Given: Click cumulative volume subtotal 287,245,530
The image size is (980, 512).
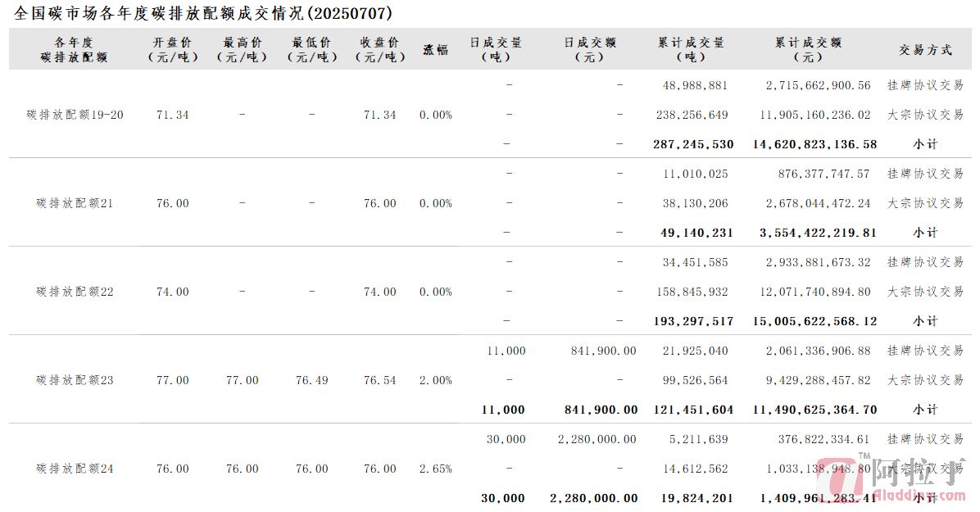Looking at the screenshot, I should click(x=693, y=144).
